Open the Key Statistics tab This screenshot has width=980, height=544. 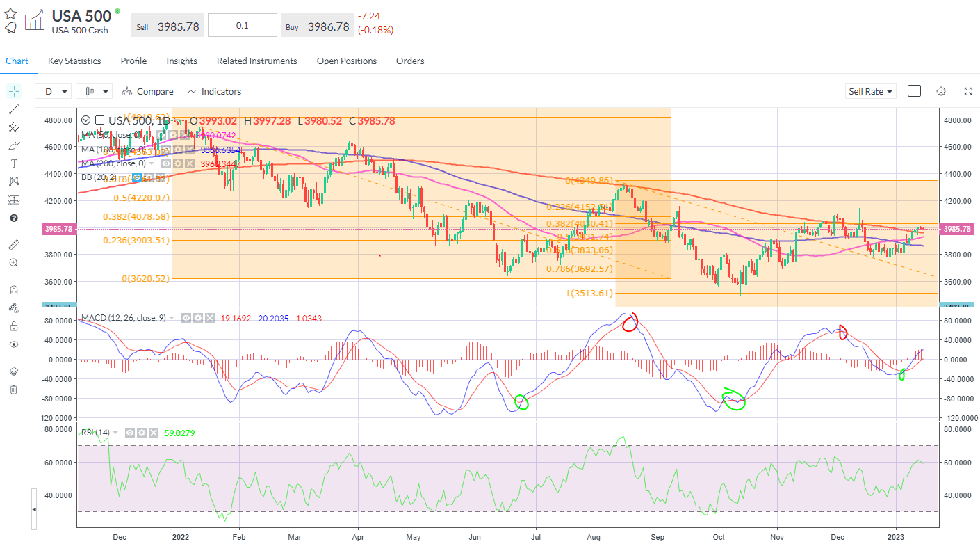click(74, 61)
